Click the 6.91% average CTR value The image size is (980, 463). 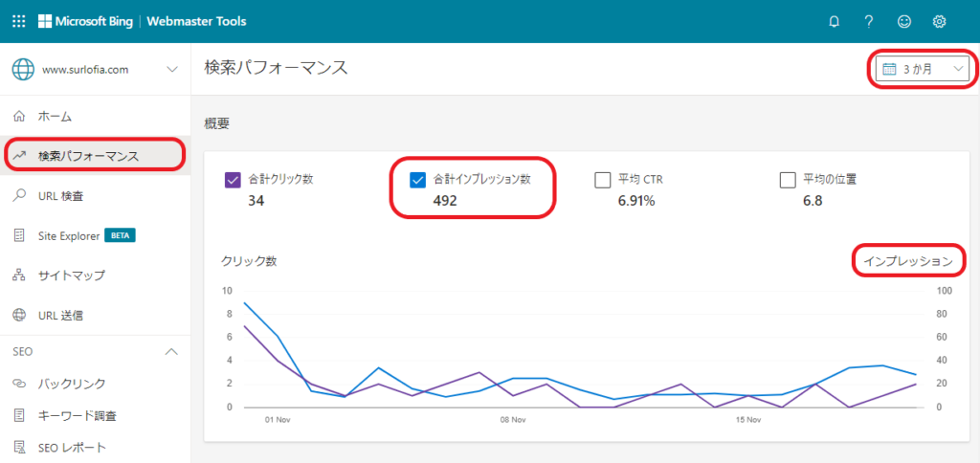636,201
